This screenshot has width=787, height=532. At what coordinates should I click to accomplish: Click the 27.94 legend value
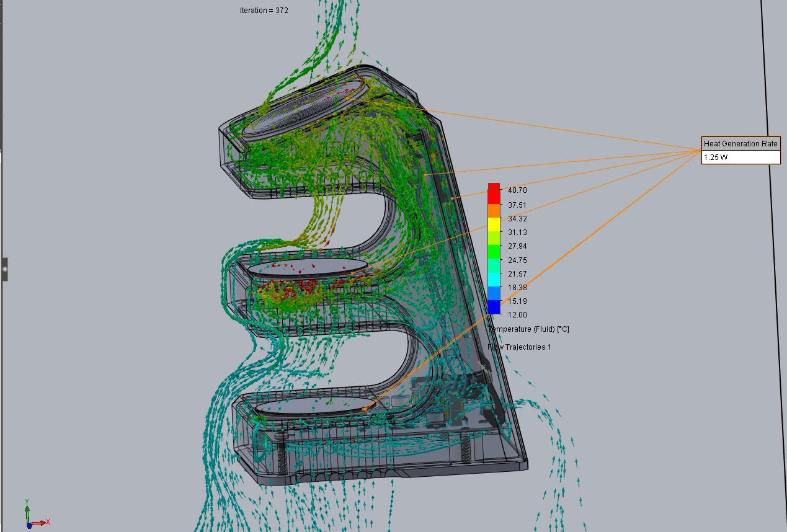(518, 246)
